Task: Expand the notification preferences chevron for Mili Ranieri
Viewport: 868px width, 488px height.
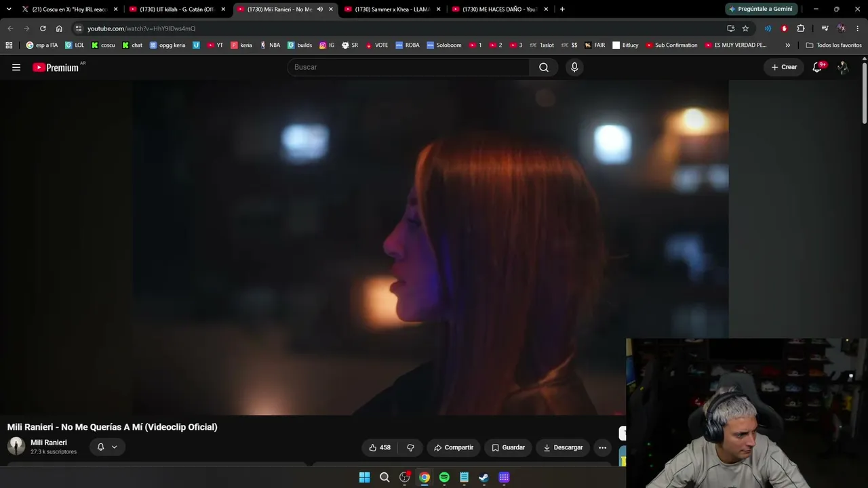Action: coord(114,447)
